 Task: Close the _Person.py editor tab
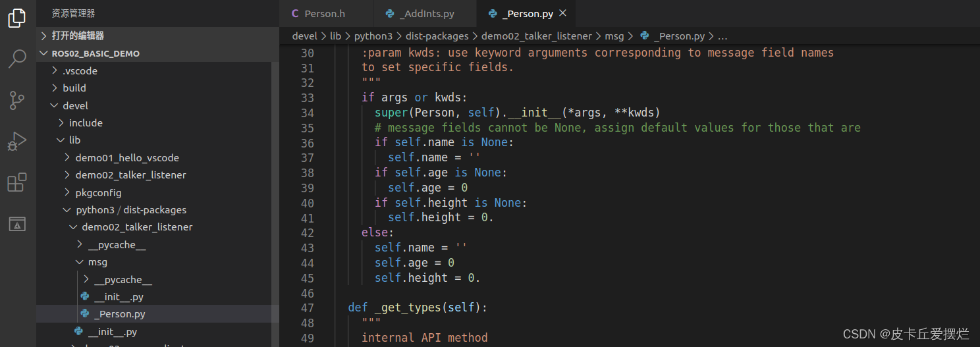tap(562, 13)
